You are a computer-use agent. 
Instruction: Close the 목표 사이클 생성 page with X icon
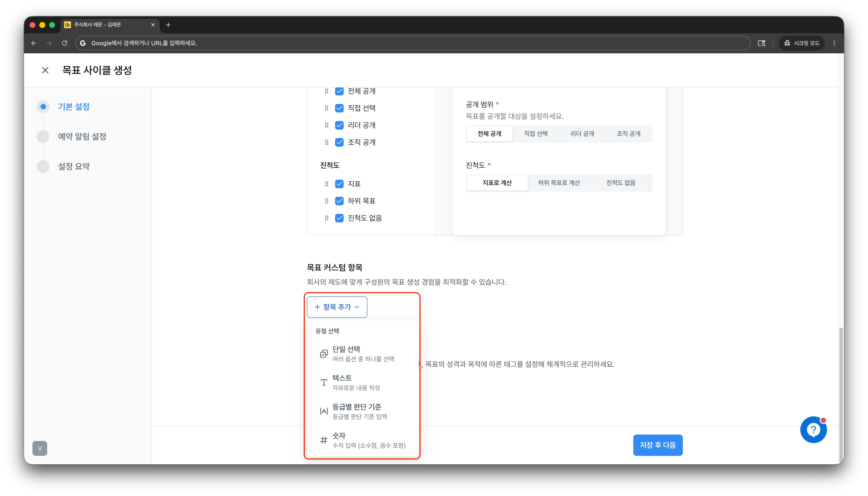tap(45, 70)
